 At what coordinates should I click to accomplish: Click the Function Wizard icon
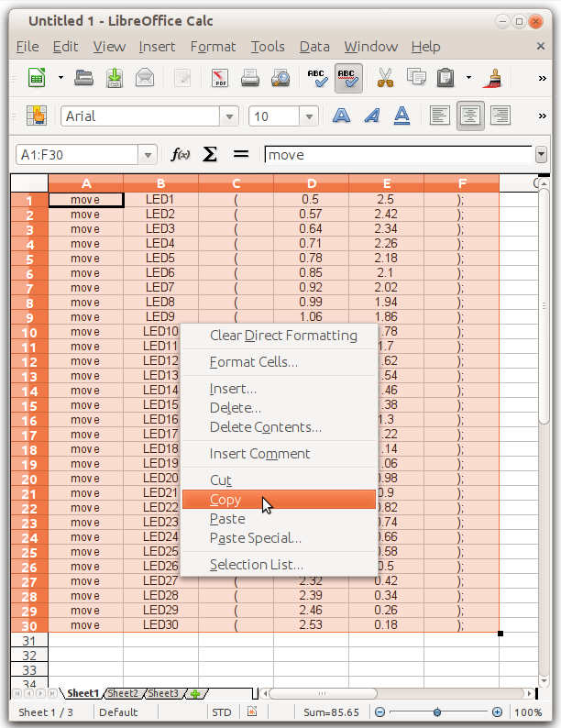pos(180,154)
